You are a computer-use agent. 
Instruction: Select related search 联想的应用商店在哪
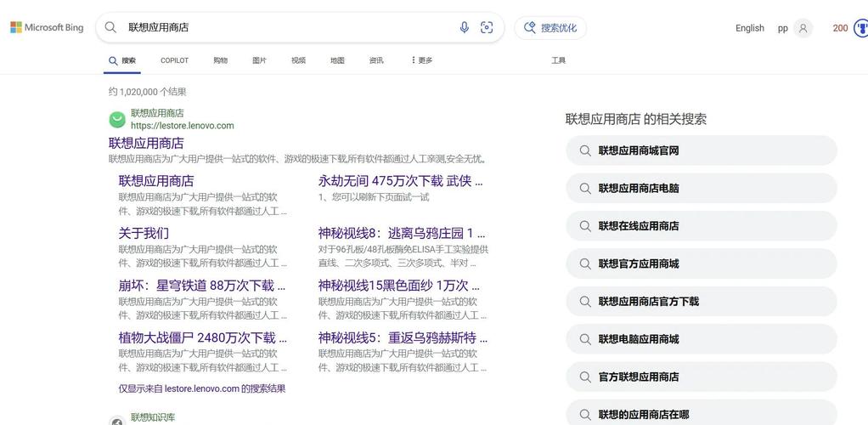pyautogui.click(x=702, y=412)
